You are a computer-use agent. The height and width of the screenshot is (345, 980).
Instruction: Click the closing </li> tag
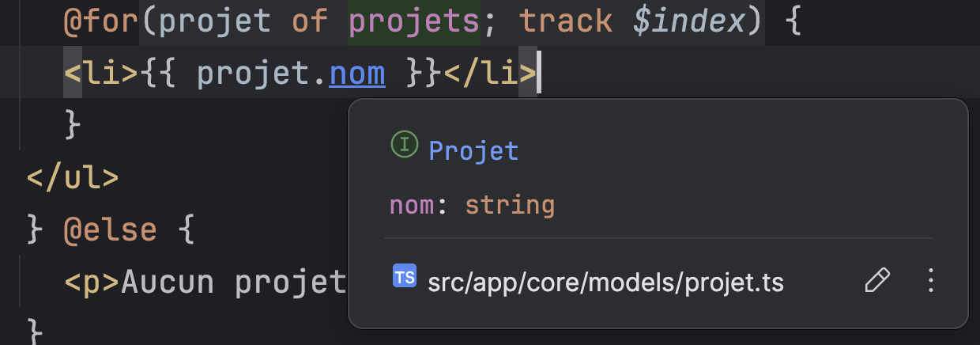click(x=490, y=74)
